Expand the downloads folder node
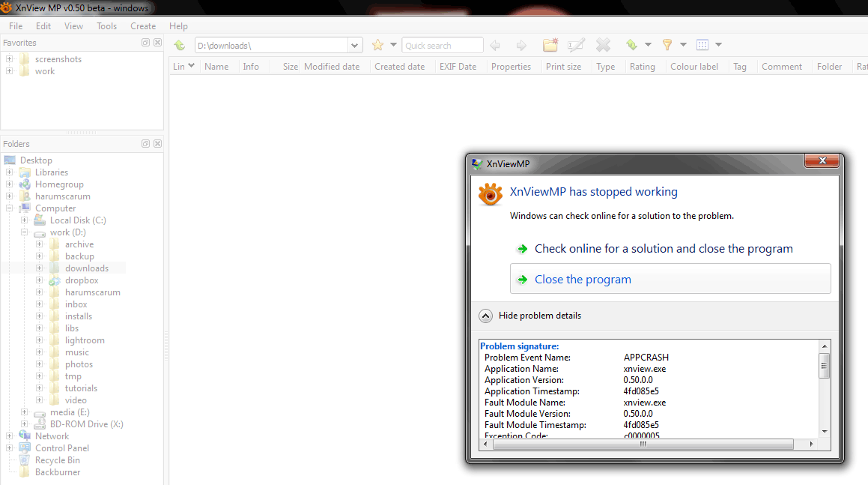This screenshot has width=868, height=485. tap(39, 268)
